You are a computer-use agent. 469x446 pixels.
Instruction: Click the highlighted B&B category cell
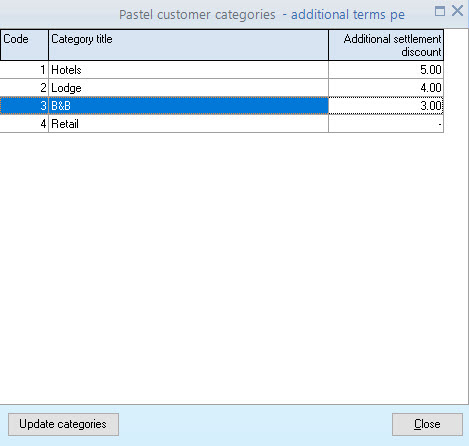pos(188,106)
